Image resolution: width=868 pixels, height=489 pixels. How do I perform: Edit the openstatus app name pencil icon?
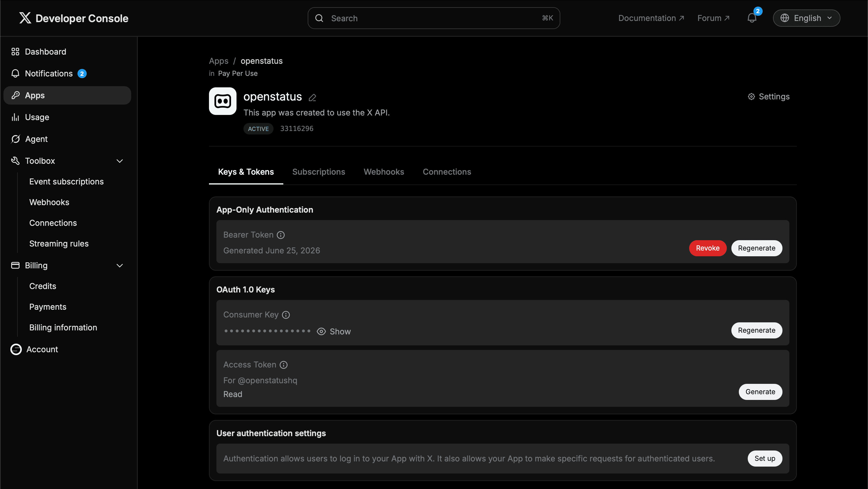(312, 97)
